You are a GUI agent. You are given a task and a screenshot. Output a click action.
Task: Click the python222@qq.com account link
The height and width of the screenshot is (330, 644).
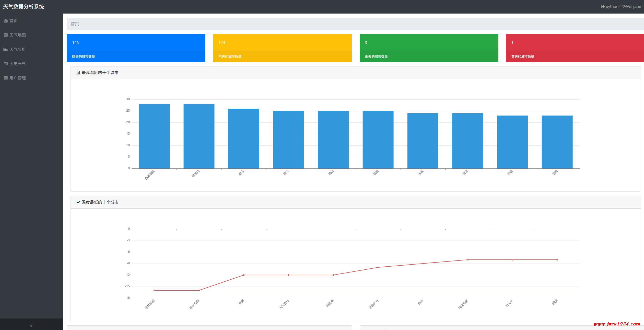coord(624,7)
